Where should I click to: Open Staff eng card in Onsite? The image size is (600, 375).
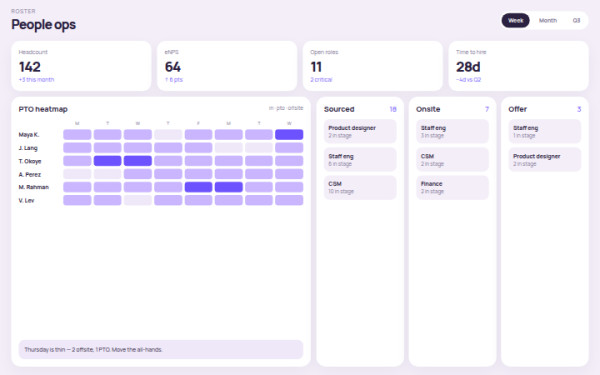tap(452, 132)
